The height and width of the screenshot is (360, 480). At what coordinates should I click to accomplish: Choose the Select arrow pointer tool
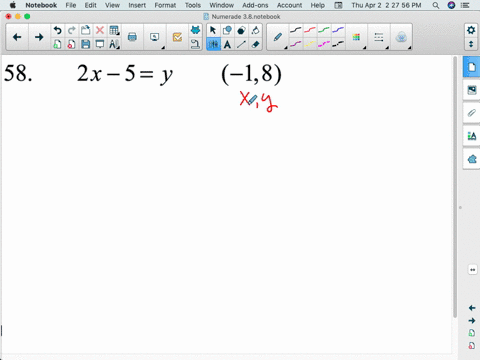tap(213, 30)
